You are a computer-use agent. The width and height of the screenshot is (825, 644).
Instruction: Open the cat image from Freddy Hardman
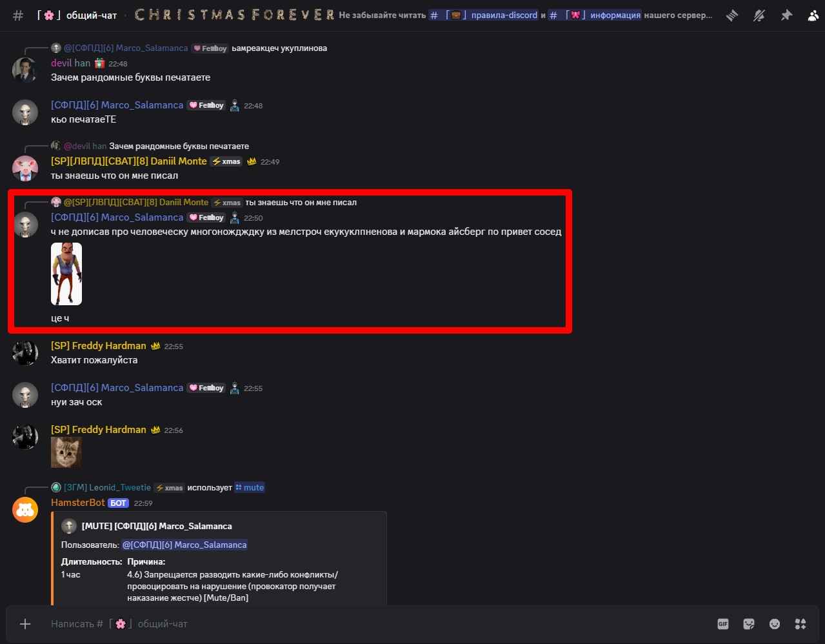pos(66,452)
